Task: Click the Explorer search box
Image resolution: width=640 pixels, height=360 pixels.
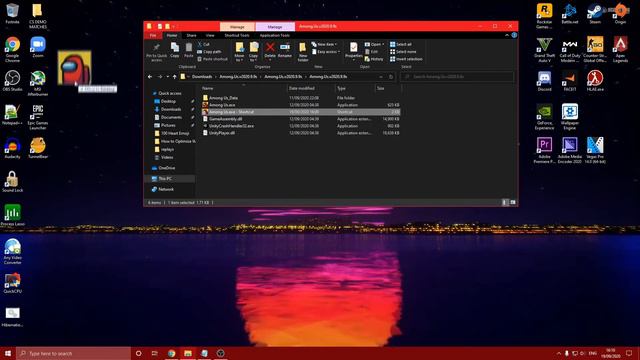Action: click(x=457, y=77)
